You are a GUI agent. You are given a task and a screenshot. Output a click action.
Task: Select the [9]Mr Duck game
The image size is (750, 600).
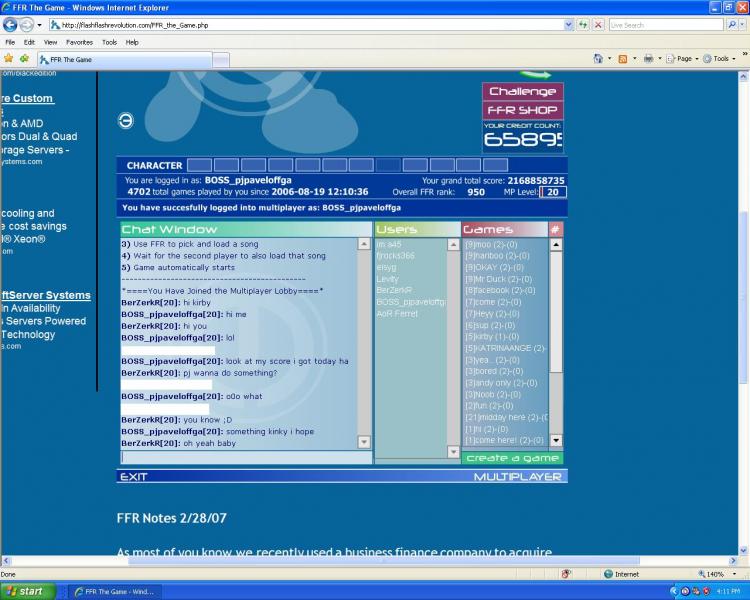[x=498, y=279]
